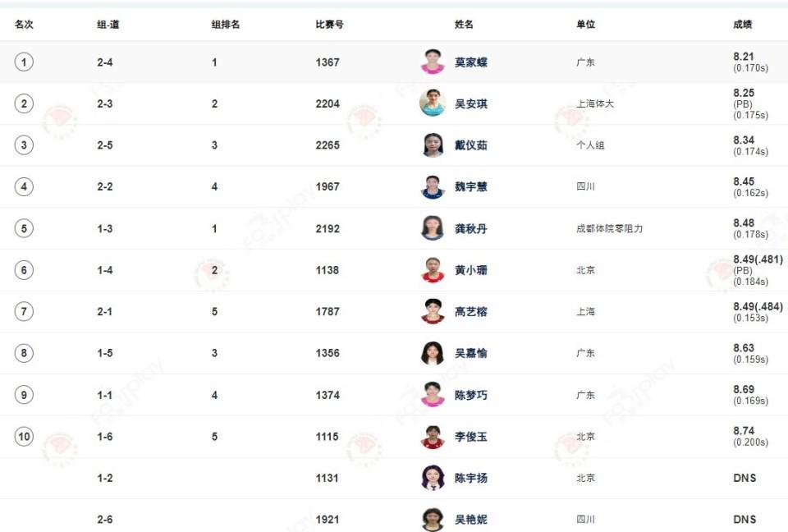Click athlete photo of 吴嘉愉
Image resolution: width=788 pixels, height=532 pixels.
point(433,353)
